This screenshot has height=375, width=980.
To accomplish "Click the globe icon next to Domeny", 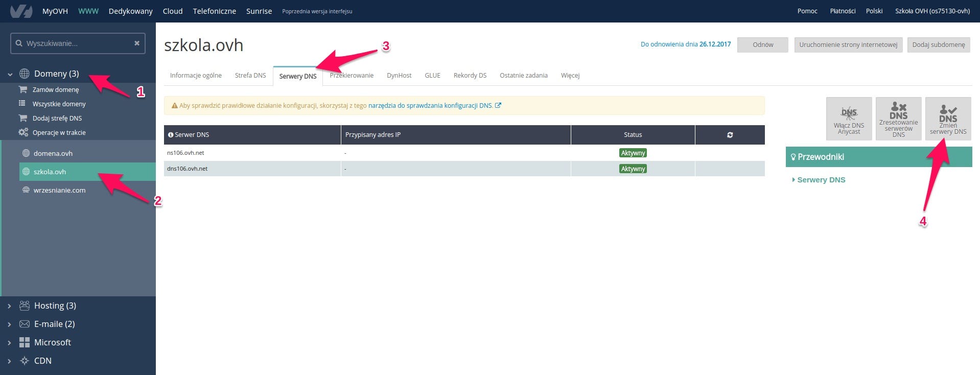I will pyautogui.click(x=24, y=74).
